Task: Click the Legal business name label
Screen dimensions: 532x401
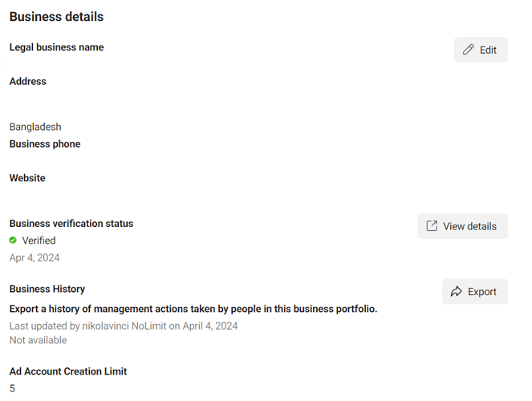Action: 57,47
